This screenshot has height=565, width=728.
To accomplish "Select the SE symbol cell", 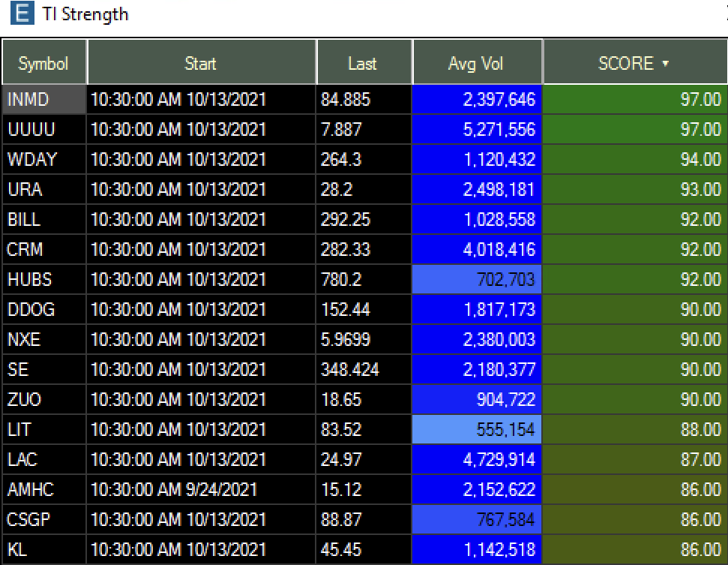I will (x=44, y=369).
